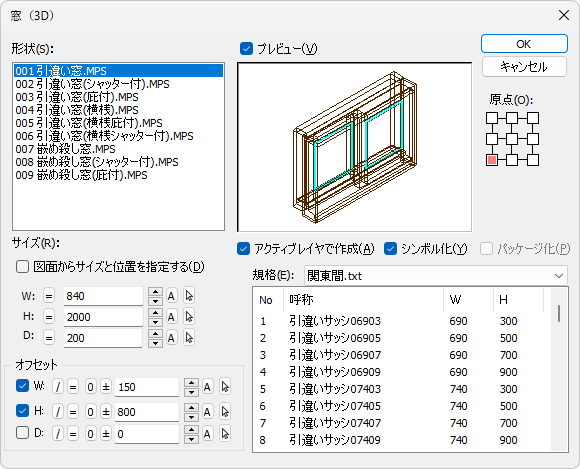Click the equals button next to W size
Screen dimensions: 580x469
pos(49,296)
